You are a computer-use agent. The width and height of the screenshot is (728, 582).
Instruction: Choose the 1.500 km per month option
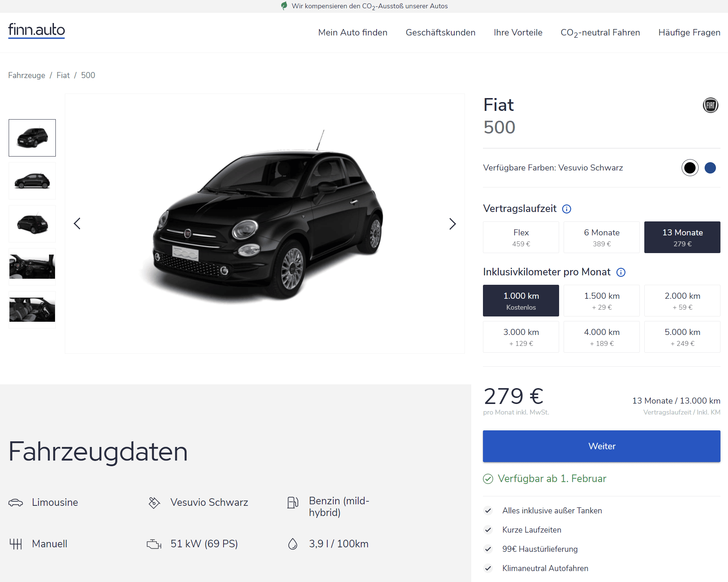coord(602,301)
